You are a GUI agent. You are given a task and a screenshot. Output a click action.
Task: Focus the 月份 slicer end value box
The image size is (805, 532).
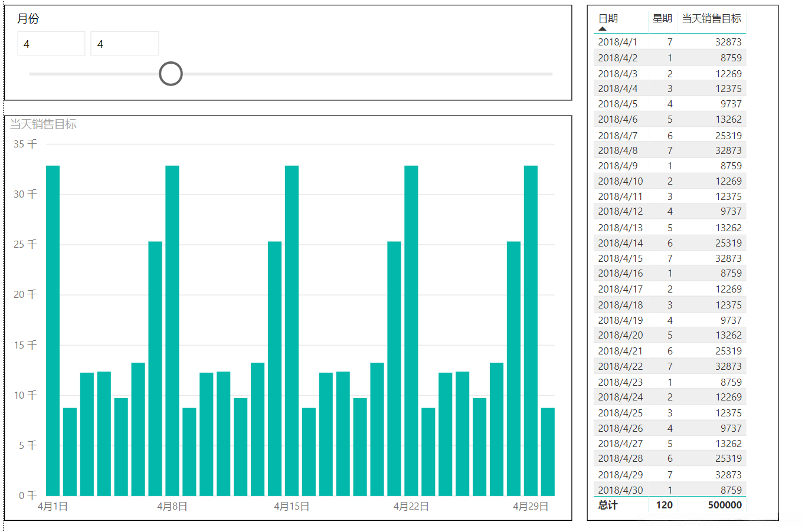125,44
